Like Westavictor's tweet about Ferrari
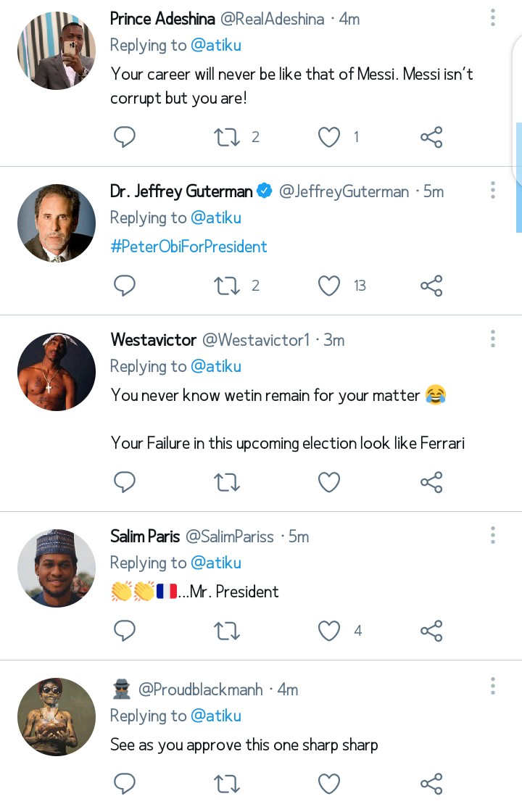522x812 pixels. pyautogui.click(x=329, y=482)
